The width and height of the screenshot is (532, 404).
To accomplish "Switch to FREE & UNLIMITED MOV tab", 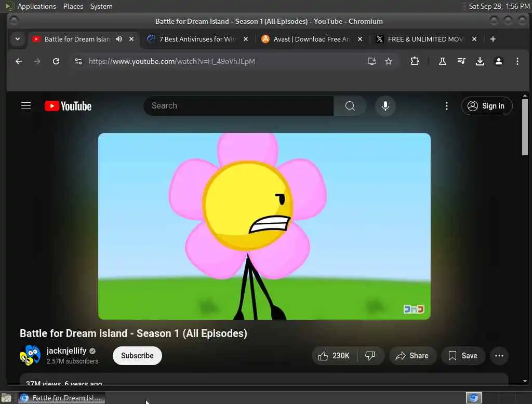I will (x=425, y=39).
